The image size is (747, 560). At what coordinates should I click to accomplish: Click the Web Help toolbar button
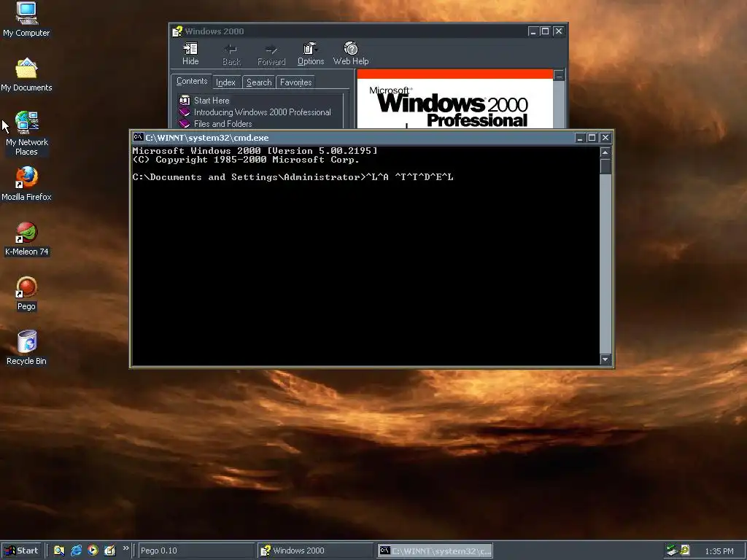click(x=351, y=54)
